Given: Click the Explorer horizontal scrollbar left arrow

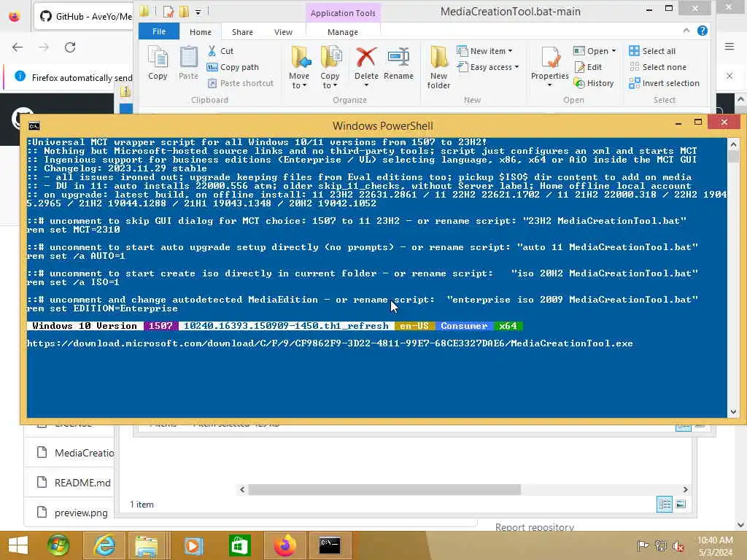Looking at the screenshot, I should pyautogui.click(x=242, y=489).
